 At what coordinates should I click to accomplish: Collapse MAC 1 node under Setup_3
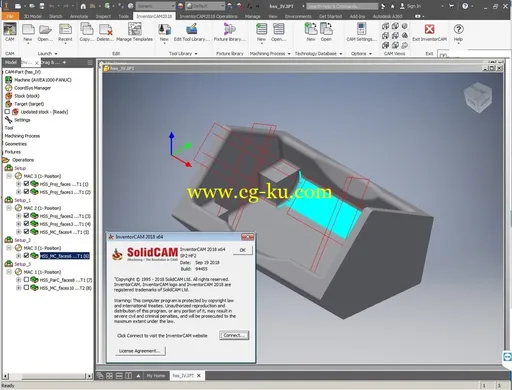point(9,272)
